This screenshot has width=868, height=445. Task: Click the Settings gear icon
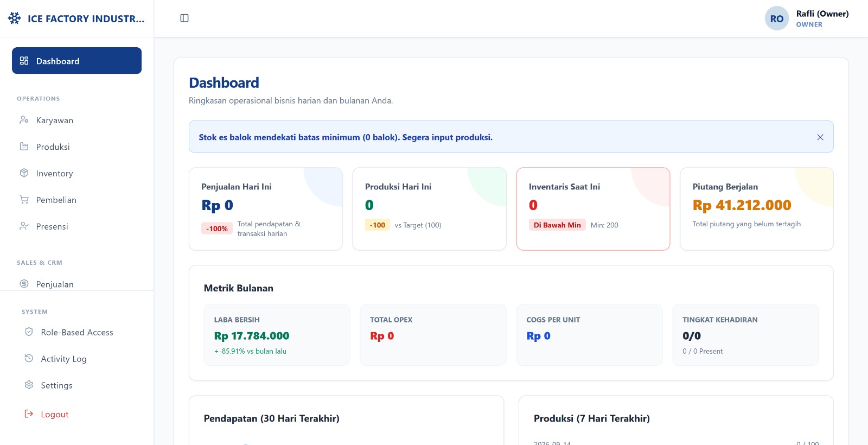tap(29, 385)
